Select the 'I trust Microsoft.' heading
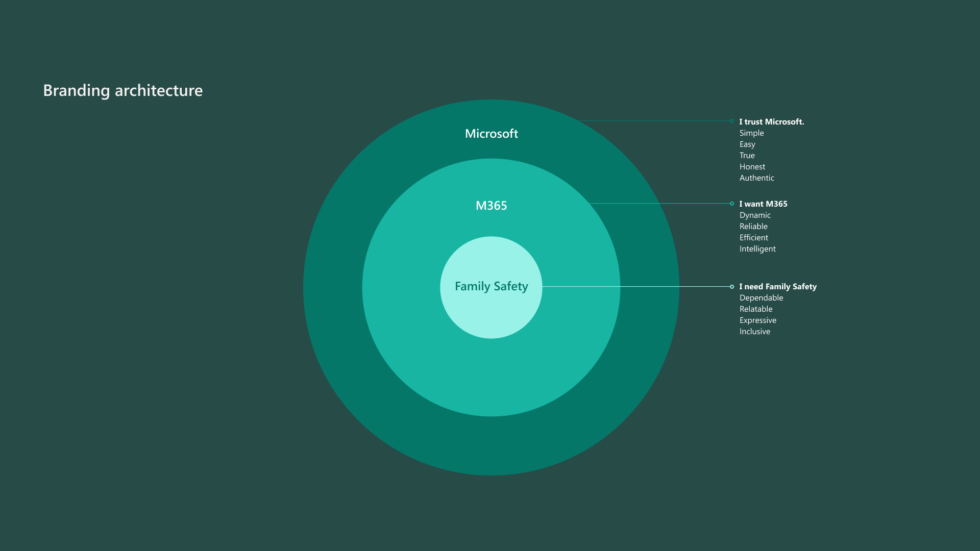This screenshot has width=980, height=551. click(x=772, y=121)
